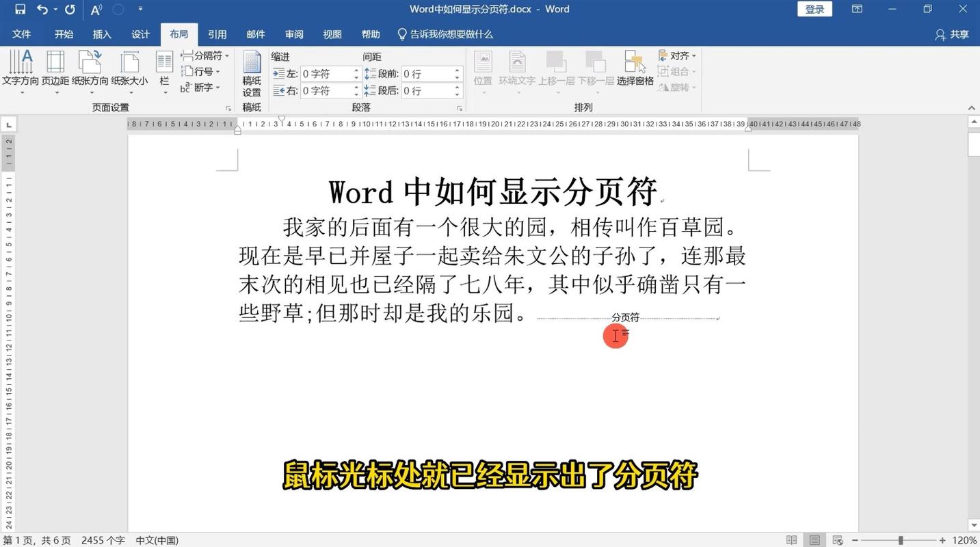Open the 页面设置 dialog launcher

[x=228, y=108]
